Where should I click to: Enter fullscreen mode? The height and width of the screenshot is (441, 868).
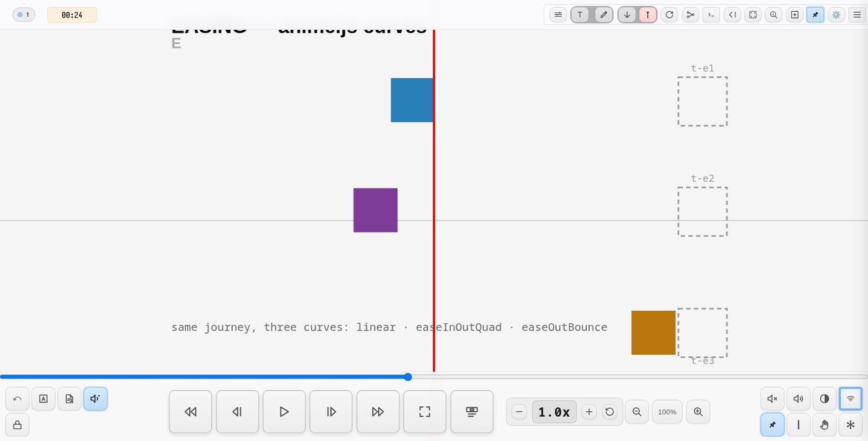425,412
